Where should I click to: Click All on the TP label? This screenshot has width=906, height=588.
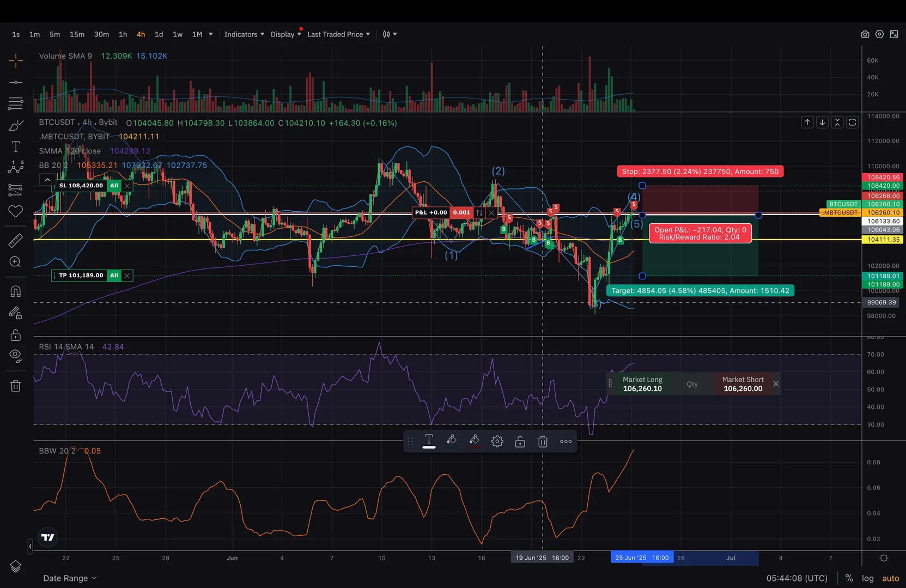(114, 275)
